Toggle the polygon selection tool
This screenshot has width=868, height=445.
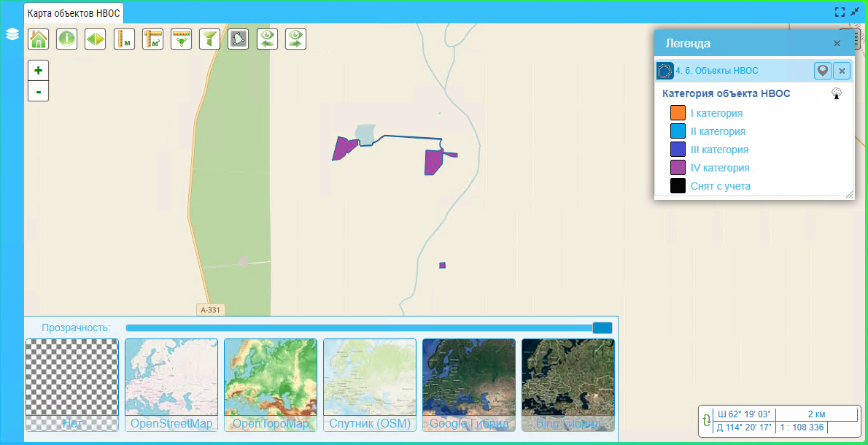click(238, 39)
